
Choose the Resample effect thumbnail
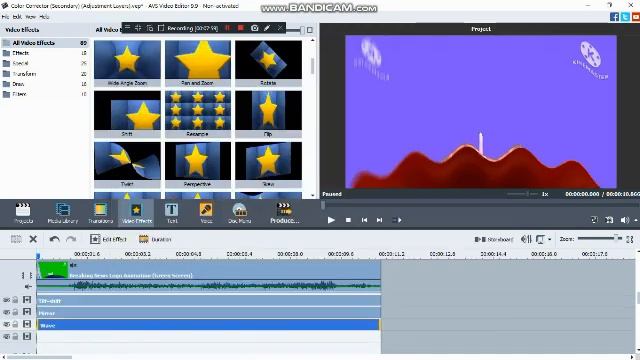click(x=198, y=114)
